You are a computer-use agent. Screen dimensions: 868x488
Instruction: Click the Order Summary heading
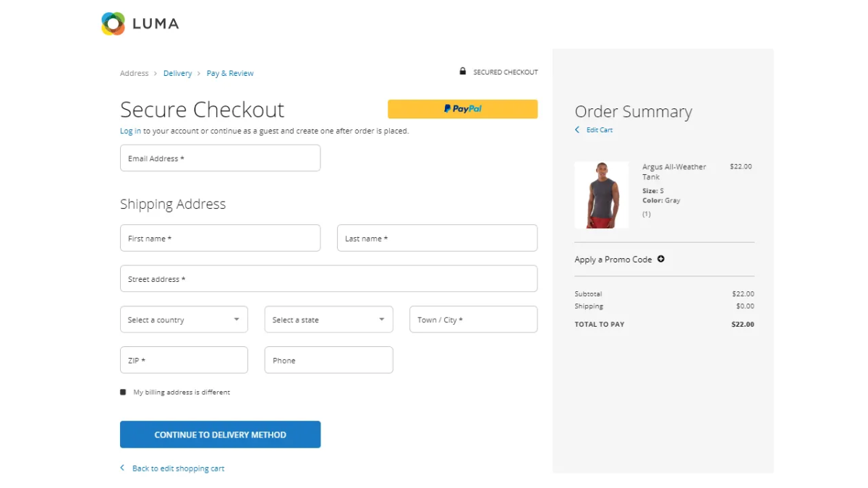coord(634,111)
